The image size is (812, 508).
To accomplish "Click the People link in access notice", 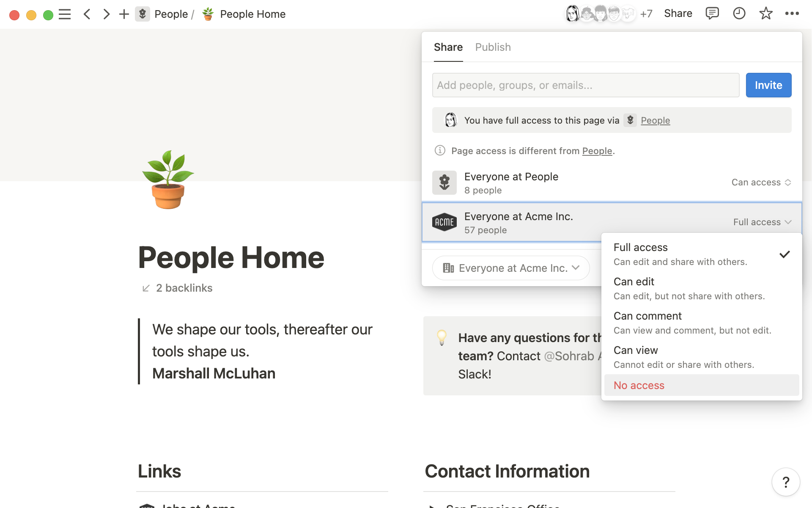I will (x=656, y=120).
